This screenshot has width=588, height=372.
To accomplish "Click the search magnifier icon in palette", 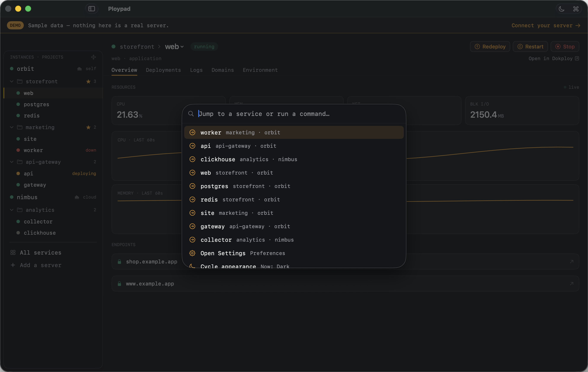I will tap(191, 114).
